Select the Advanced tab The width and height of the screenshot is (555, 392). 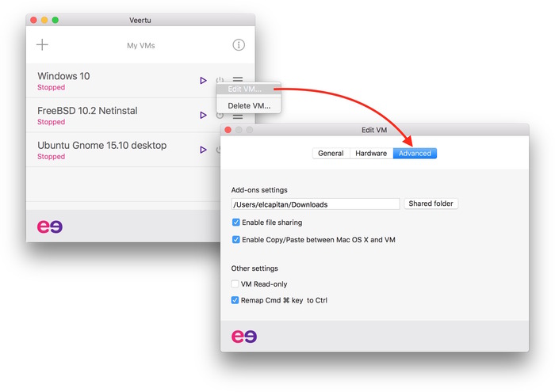[x=415, y=154]
